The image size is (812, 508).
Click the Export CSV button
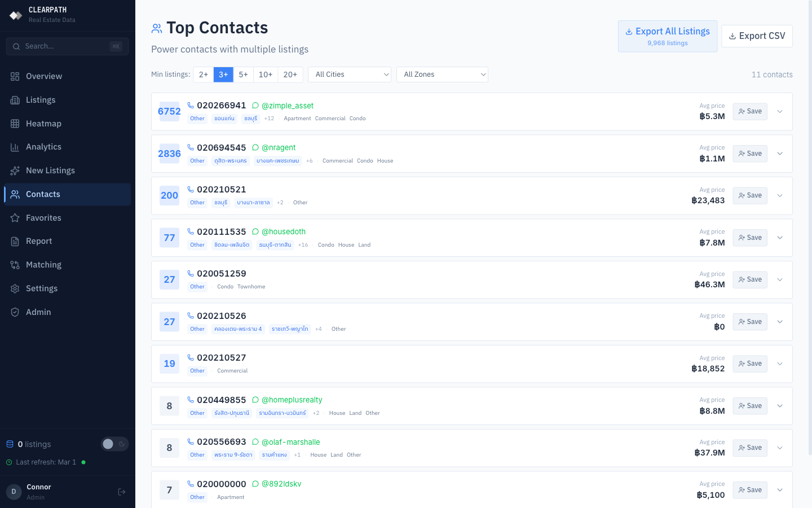pyautogui.click(x=757, y=36)
